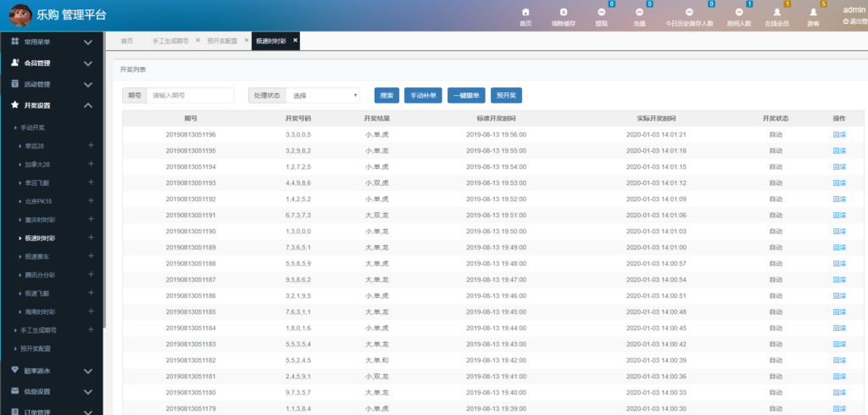The image size is (868, 415).
Task: Click the 房间人数 room count icon
Action: point(738,12)
